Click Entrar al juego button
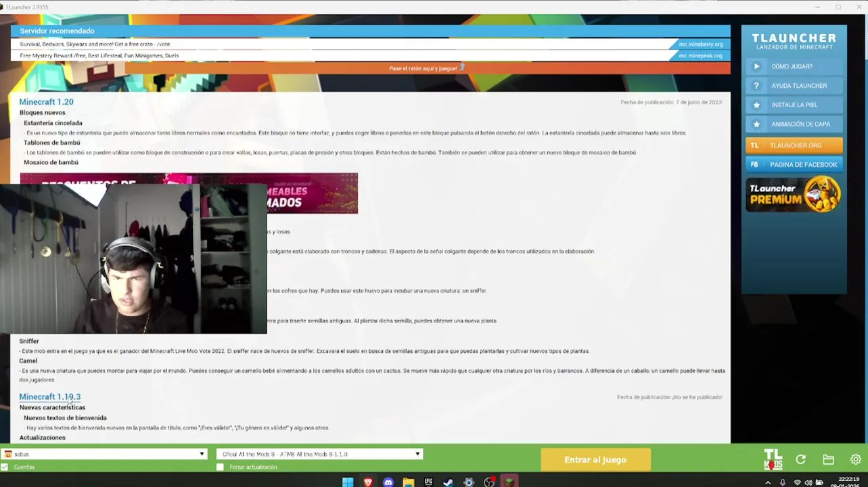The width and height of the screenshot is (868, 487). point(595,460)
